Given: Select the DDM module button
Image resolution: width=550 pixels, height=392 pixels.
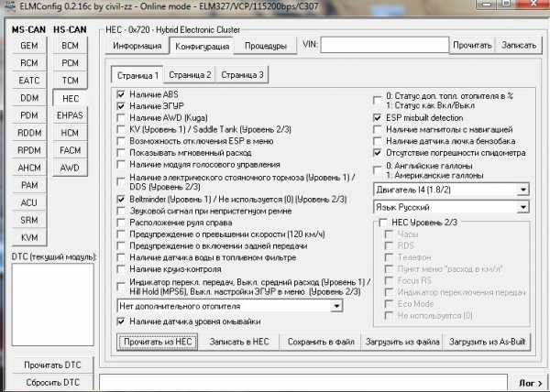Looking at the screenshot, I should [29, 98].
